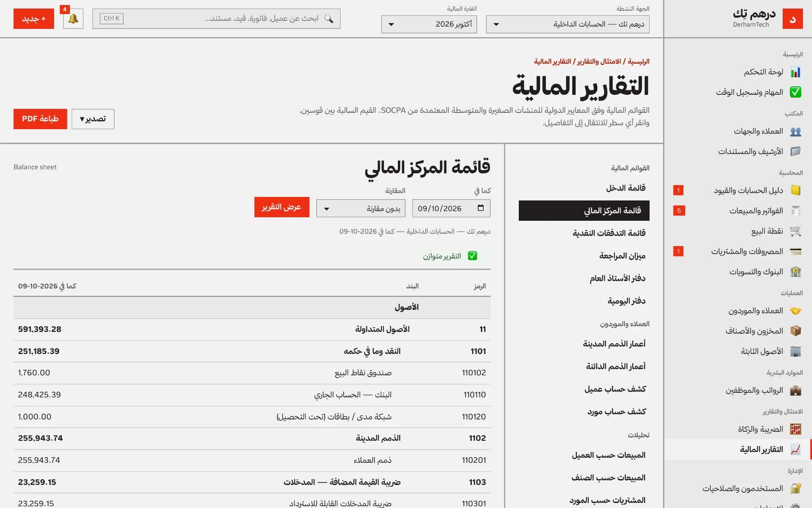Open the notifications bell icon

coord(73,19)
